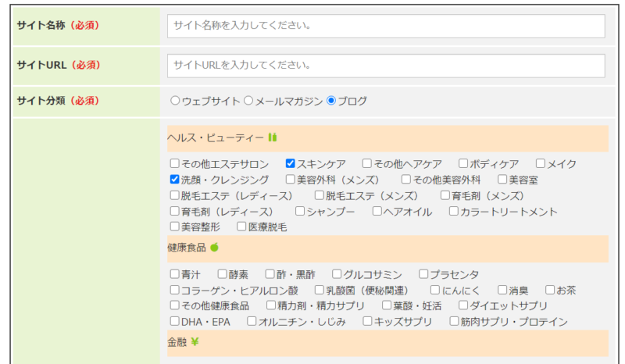Check the 美容室 checkbox
Viewport: 625px width, 364px height.
pyautogui.click(x=502, y=179)
